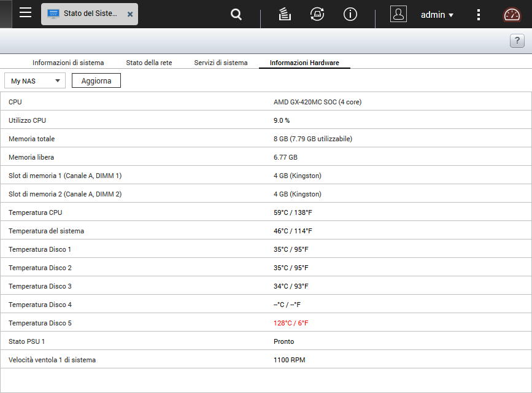Open the three-dot more options menu

479,15
